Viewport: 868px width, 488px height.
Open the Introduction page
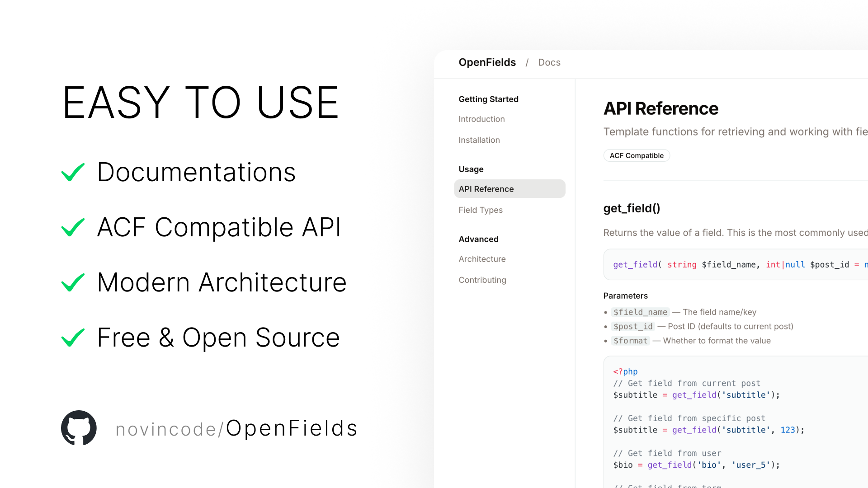point(481,119)
